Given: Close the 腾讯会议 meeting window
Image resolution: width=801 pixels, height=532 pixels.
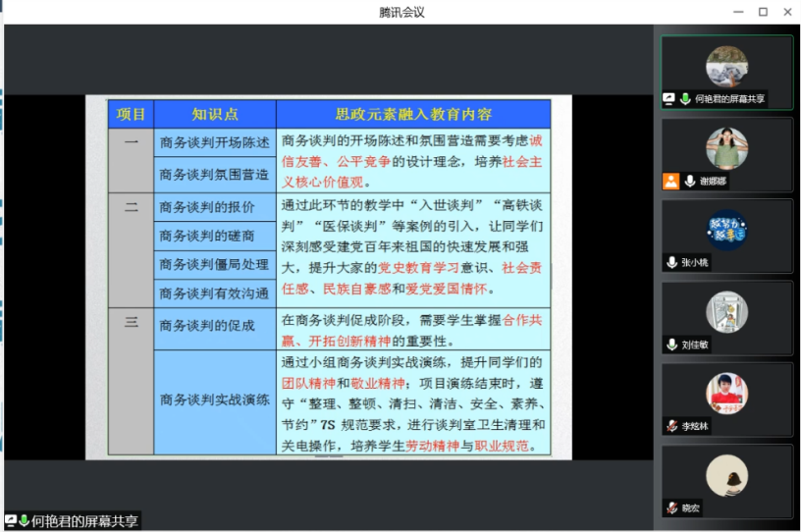Looking at the screenshot, I should click(x=787, y=12).
